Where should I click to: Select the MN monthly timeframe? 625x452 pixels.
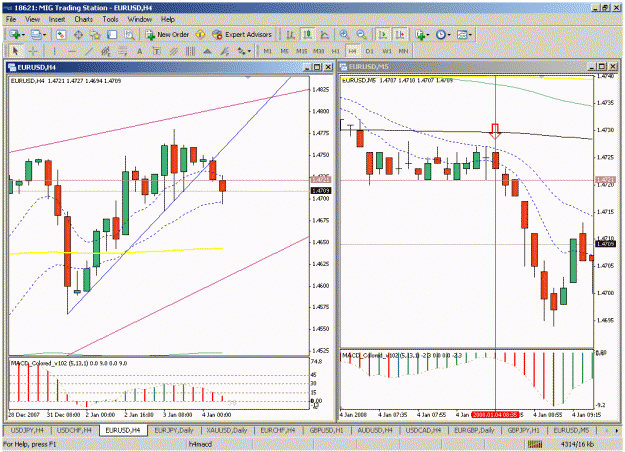(403, 51)
